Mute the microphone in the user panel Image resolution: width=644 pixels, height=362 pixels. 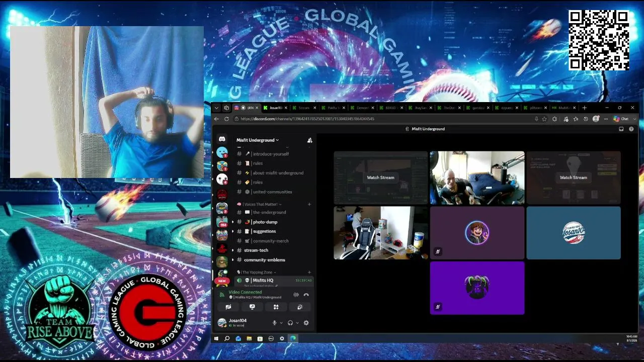point(274,323)
